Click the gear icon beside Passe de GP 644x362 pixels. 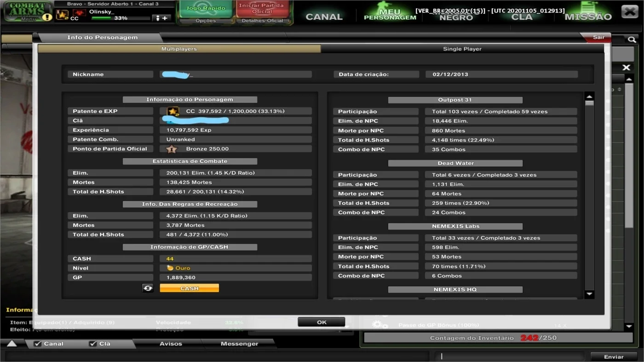[x=379, y=325]
